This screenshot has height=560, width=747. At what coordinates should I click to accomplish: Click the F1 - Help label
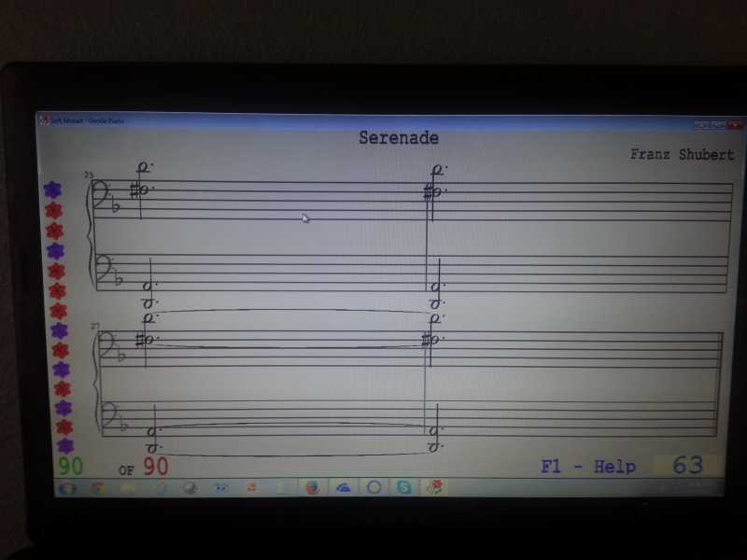point(588,467)
